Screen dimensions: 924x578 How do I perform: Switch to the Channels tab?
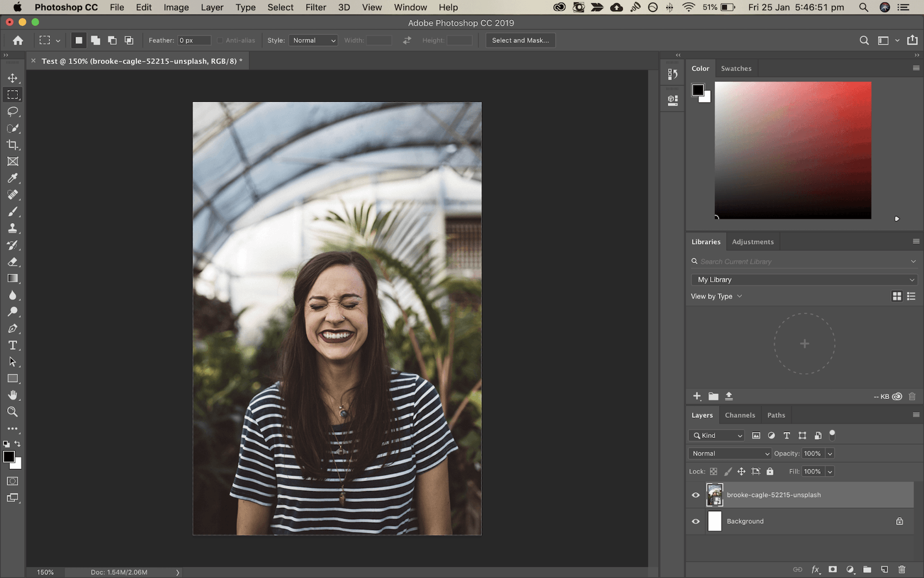coord(740,415)
